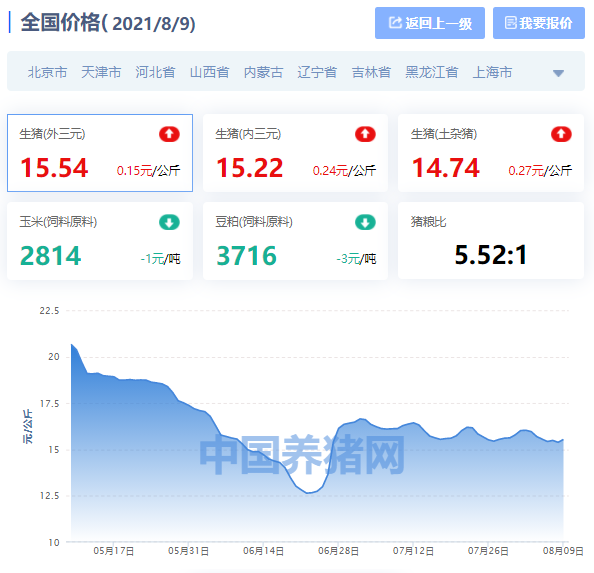Select the 生猪(外三元) price card label
The width and height of the screenshot is (594, 573).
52,134
